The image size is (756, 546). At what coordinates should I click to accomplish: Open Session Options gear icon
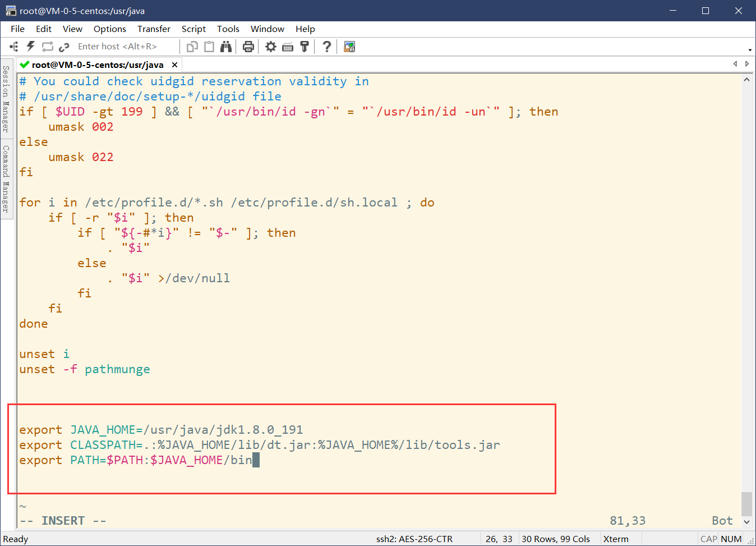tap(271, 47)
